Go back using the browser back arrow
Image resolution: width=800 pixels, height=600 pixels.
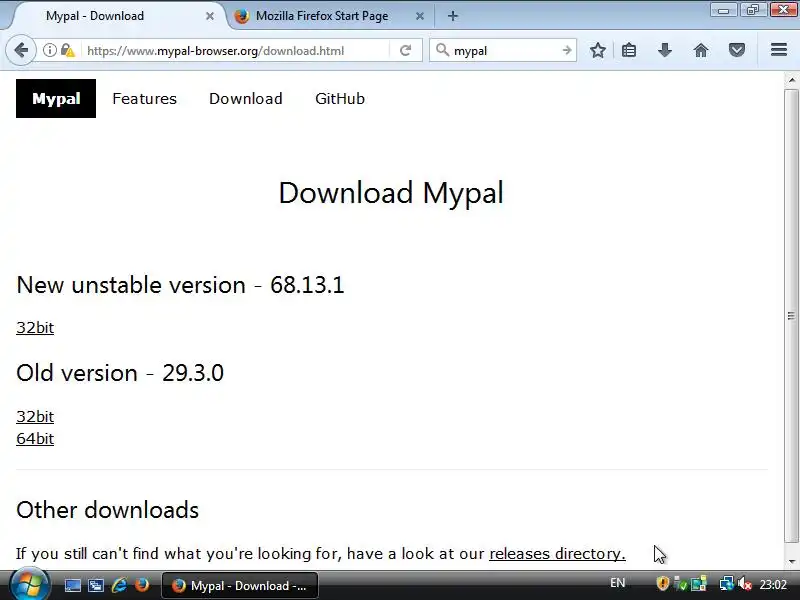click(x=20, y=51)
